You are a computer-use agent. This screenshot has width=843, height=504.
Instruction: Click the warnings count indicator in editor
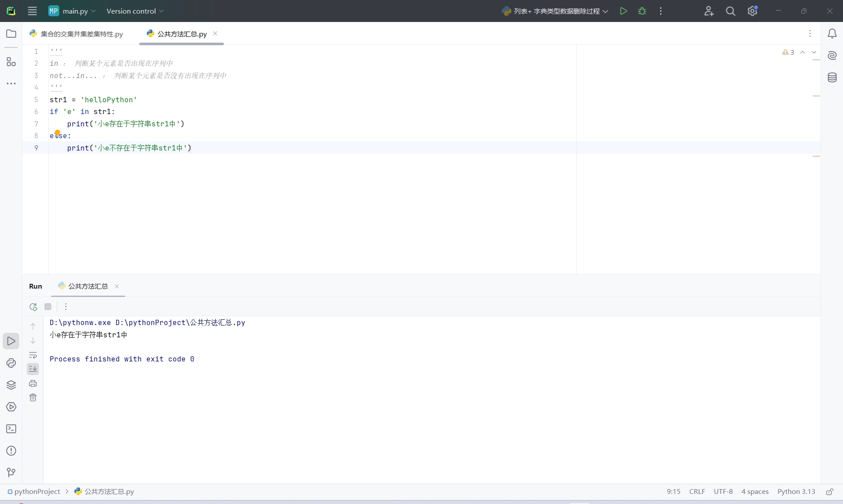point(788,52)
